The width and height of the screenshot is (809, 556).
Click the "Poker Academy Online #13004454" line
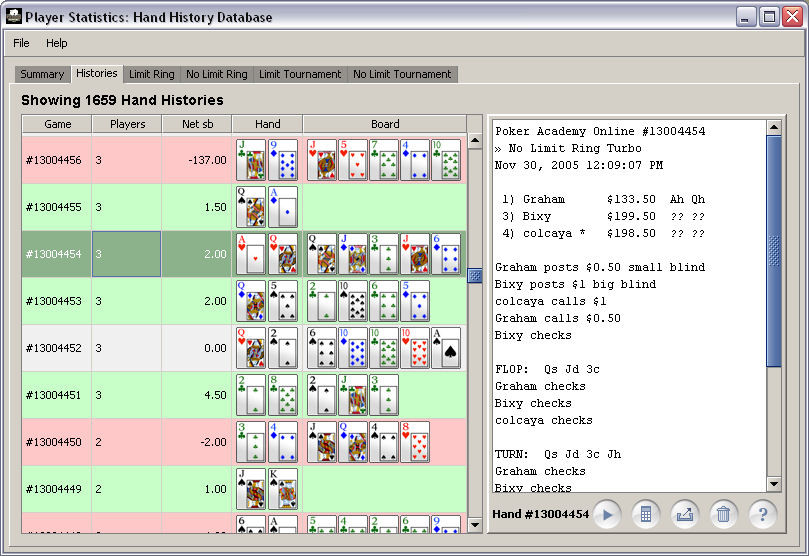pyautogui.click(x=600, y=131)
